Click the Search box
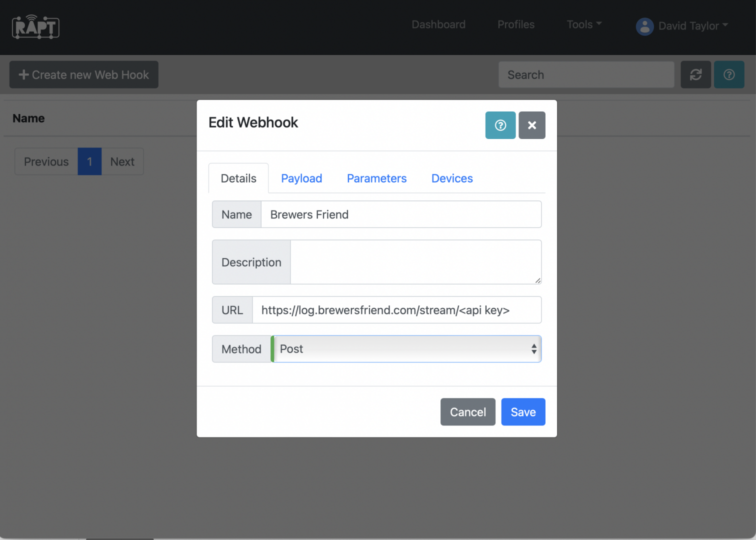 click(586, 75)
